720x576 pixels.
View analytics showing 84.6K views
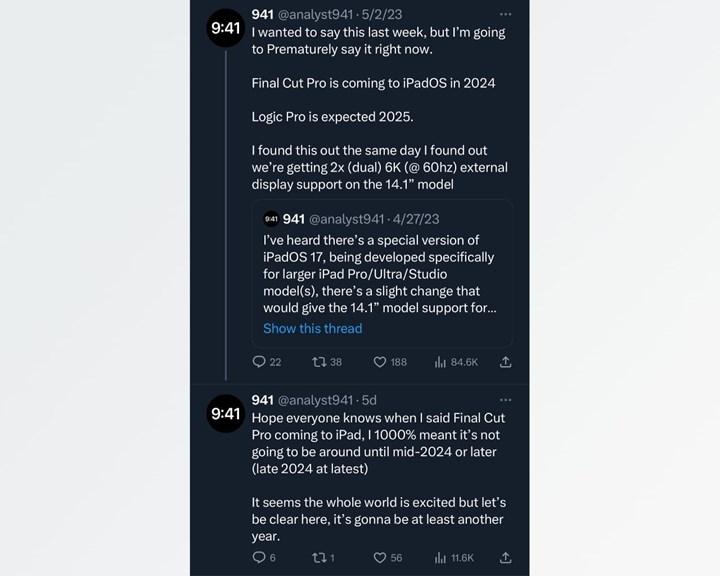click(440, 361)
